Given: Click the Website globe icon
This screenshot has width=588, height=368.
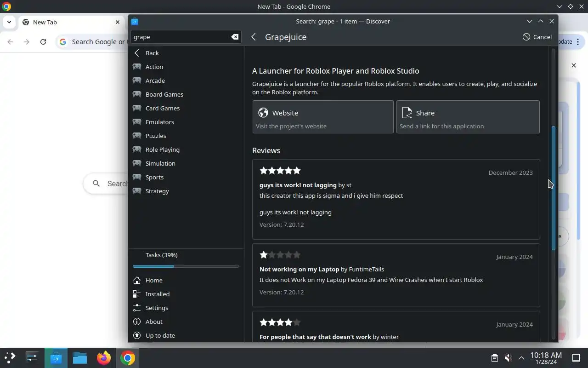Looking at the screenshot, I should tap(263, 113).
